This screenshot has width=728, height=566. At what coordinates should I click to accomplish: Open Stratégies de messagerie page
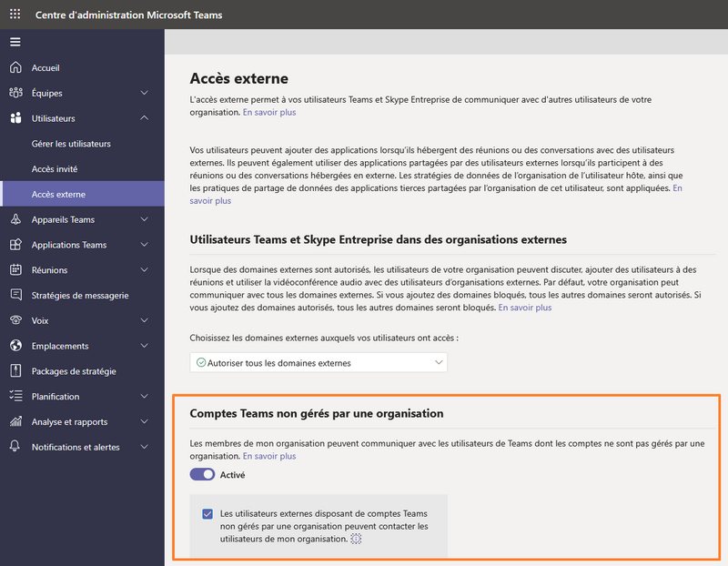click(79, 295)
